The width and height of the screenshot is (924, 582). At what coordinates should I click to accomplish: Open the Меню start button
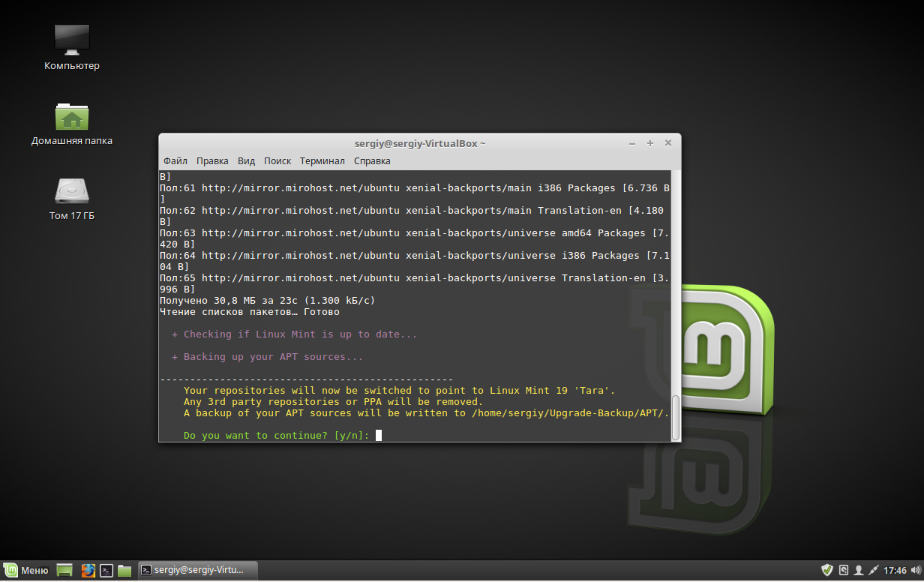click(26, 571)
